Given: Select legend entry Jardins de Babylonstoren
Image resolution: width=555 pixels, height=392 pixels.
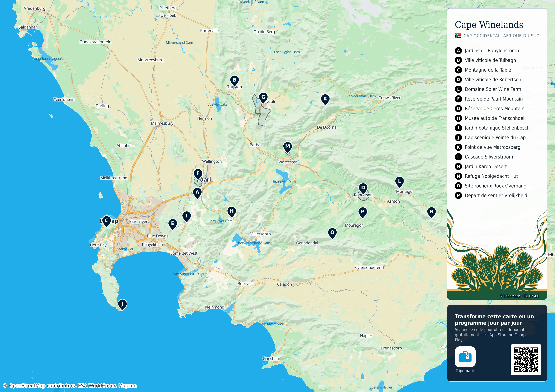Looking at the screenshot, I should pyautogui.click(x=487, y=51).
